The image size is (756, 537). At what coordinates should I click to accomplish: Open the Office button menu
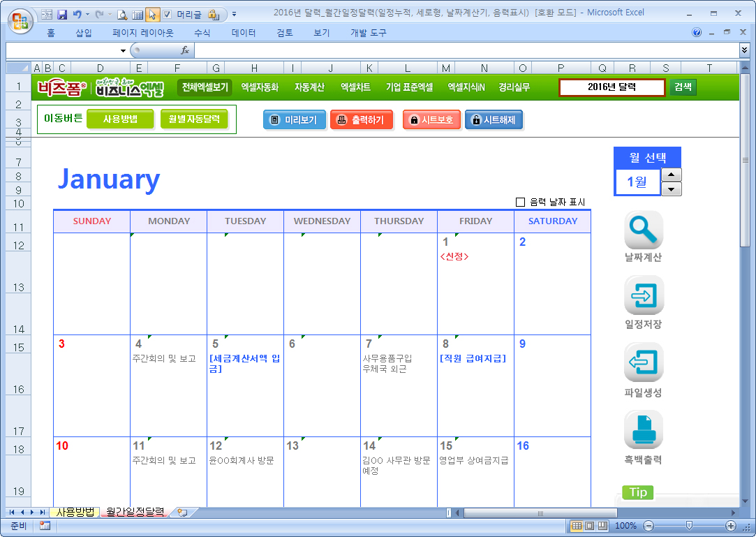point(20,21)
